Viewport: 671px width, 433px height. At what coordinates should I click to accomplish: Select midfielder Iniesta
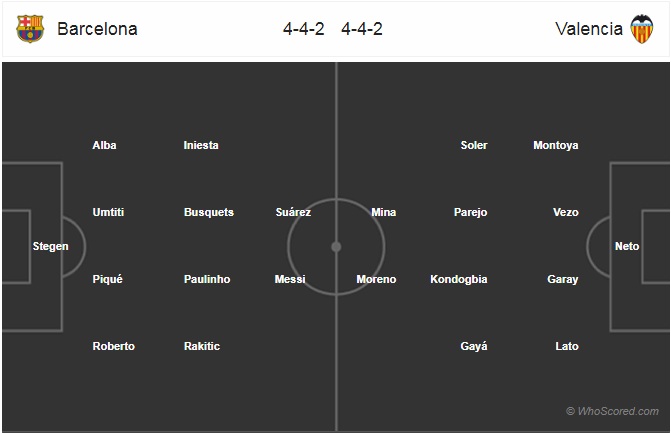201,145
